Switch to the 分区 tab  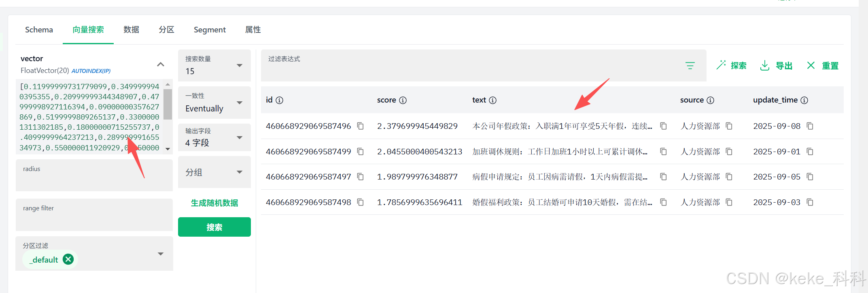166,30
